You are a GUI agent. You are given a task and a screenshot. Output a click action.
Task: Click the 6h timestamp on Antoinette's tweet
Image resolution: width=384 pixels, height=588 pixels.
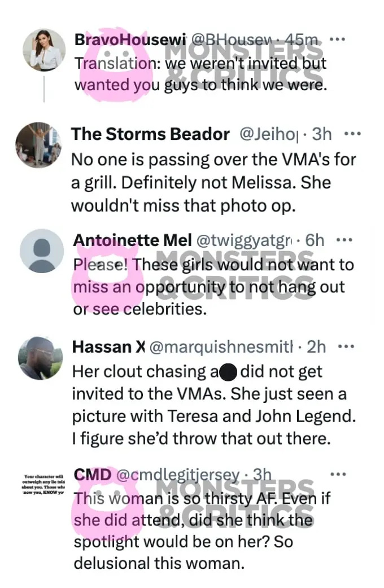pos(315,240)
